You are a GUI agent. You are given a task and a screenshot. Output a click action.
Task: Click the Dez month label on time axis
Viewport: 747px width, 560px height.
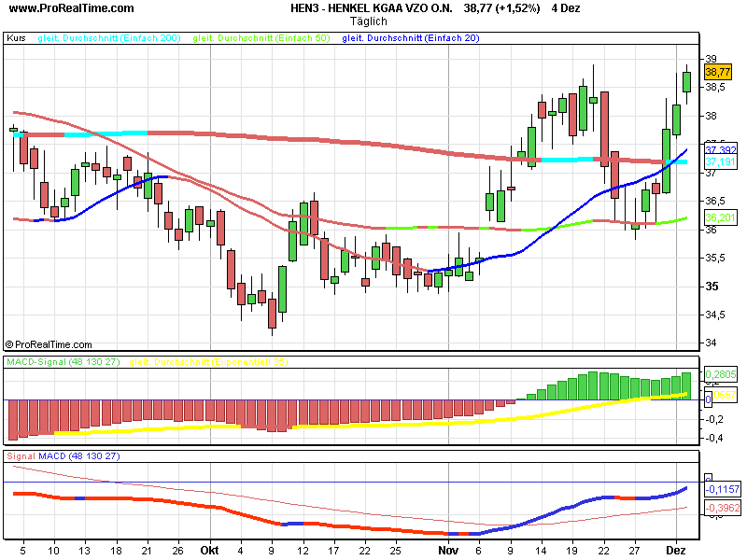click(x=675, y=551)
